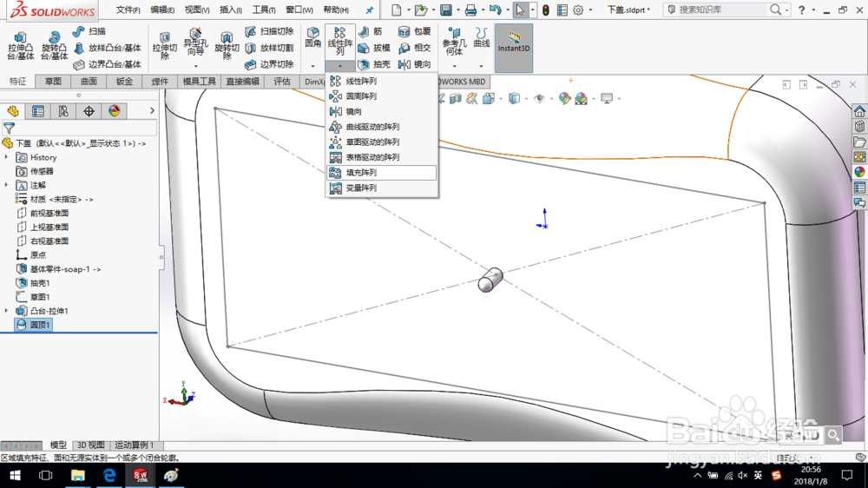The image size is (868, 488).
Task: Select the Front Plane (前视基准面) tree item
Action: (43, 214)
